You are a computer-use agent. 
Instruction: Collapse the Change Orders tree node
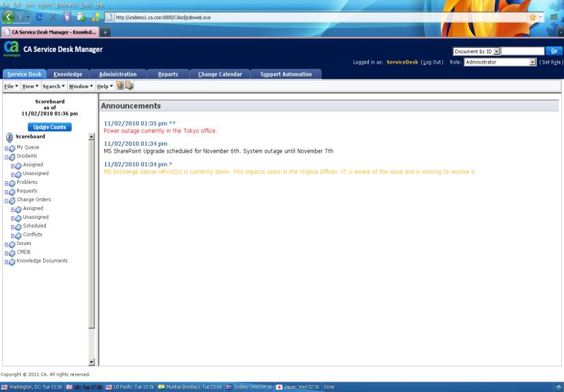tap(6, 200)
